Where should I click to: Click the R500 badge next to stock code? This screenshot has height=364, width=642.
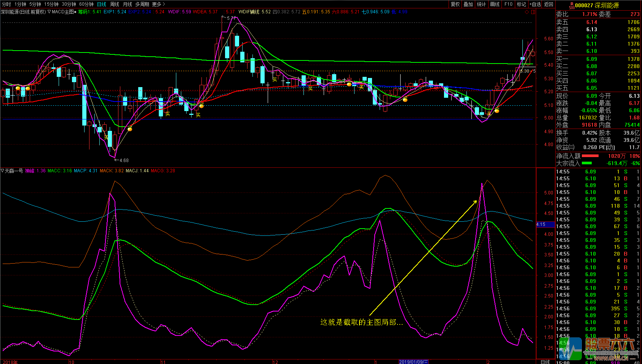click(572, 6)
